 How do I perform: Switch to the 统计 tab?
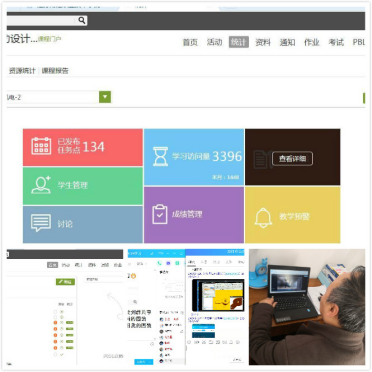pyautogui.click(x=239, y=42)
